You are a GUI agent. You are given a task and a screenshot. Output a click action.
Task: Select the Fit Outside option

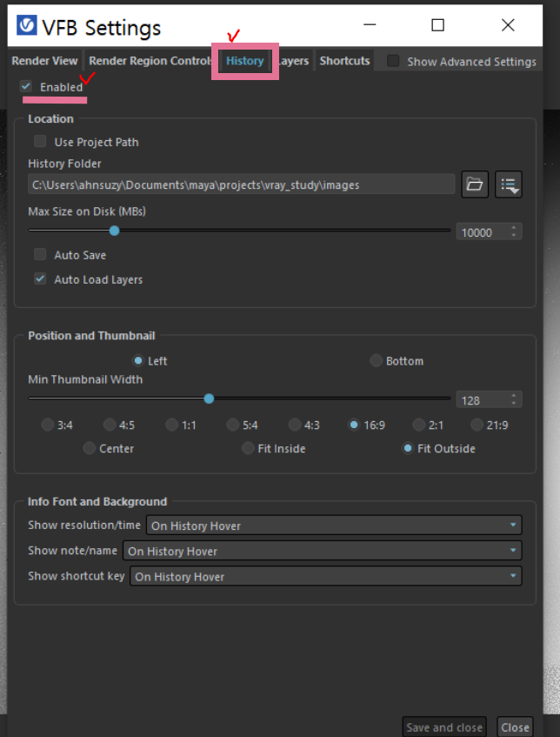pyautogui.click(x=408, y=448)
